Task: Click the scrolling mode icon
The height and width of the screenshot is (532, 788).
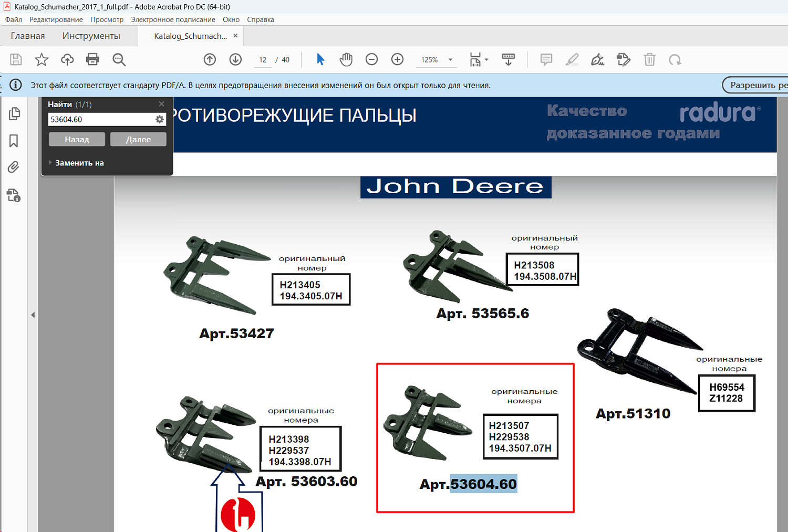Action: (x=508, y=59)
